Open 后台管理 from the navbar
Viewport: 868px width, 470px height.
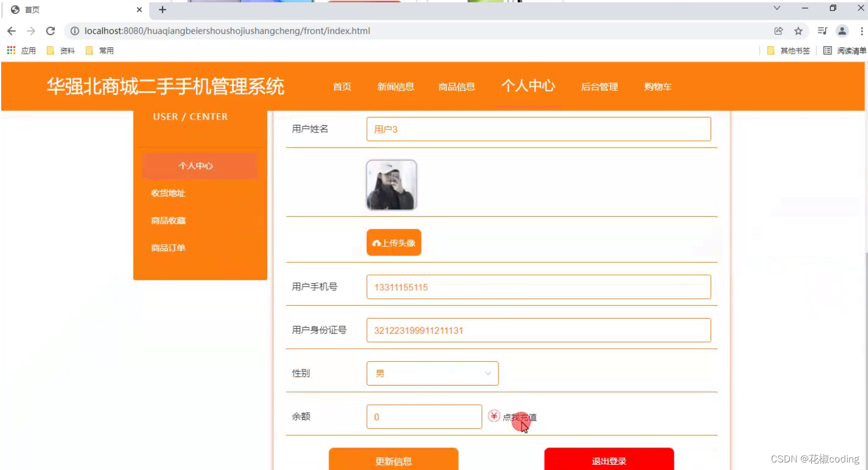pyautogui.click(x=599, y=87)
